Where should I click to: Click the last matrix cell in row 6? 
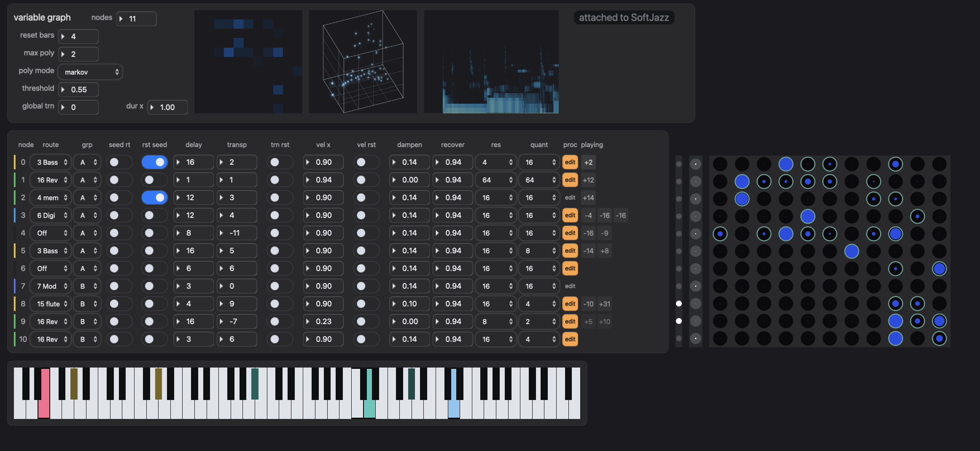[x=940, y=268]
